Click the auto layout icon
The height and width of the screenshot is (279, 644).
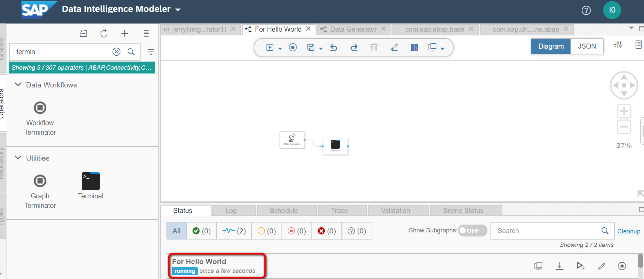(x=414, y=47)
